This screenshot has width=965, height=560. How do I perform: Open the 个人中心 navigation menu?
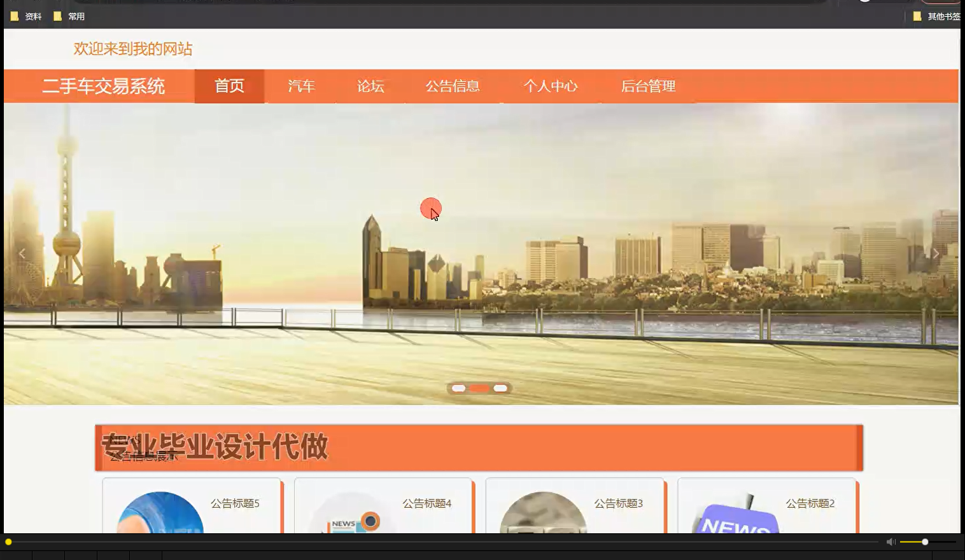tap(551, 86)
